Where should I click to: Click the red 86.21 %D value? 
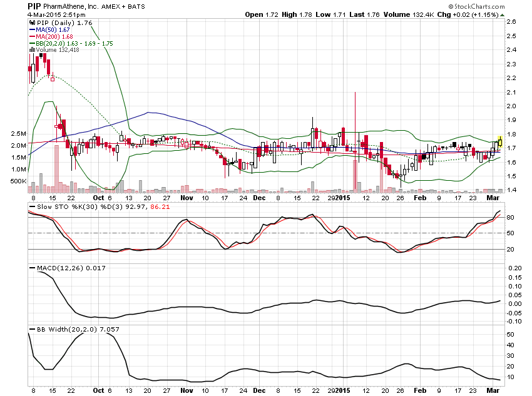tap(160, 207)
